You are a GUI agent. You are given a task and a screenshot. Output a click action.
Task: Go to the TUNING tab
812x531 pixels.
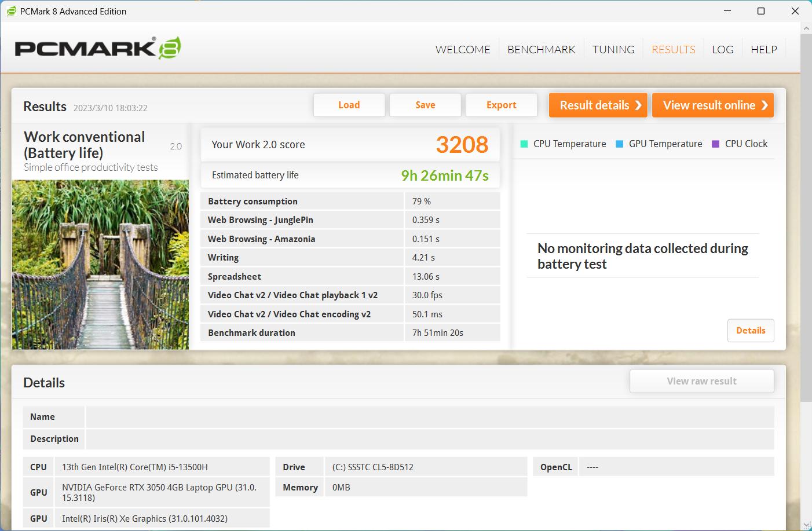(613, 50)
